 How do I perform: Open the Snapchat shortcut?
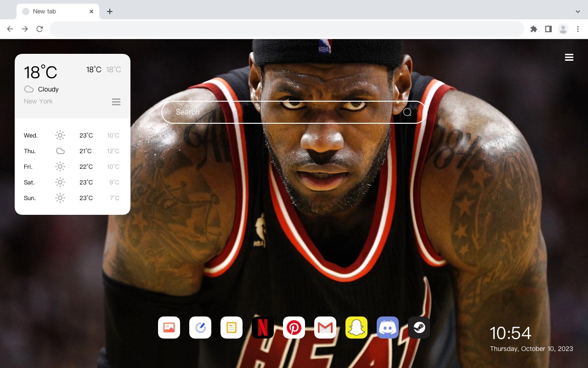pyautogui.click(x=356, y=328)
